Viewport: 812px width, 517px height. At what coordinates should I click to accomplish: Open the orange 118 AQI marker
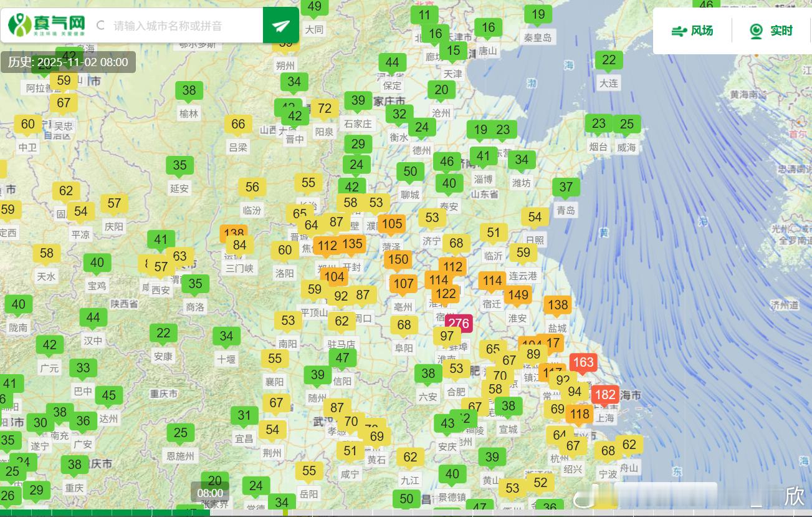580,415
